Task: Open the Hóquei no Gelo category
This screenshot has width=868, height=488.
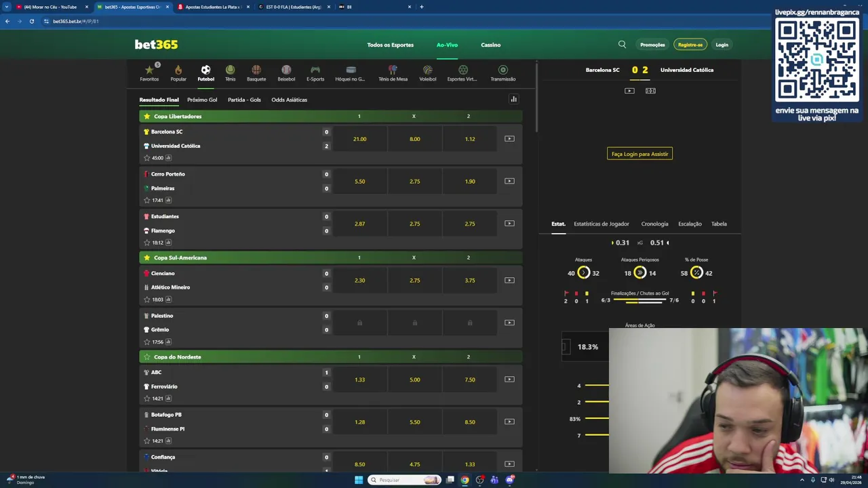Action: coord(350,73)
